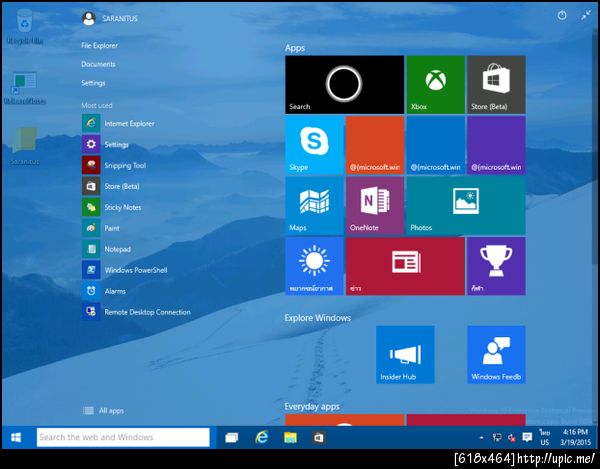Open the Insider Hub tile
The width and height of the screenshot is (600, 469).
(405, 355)
